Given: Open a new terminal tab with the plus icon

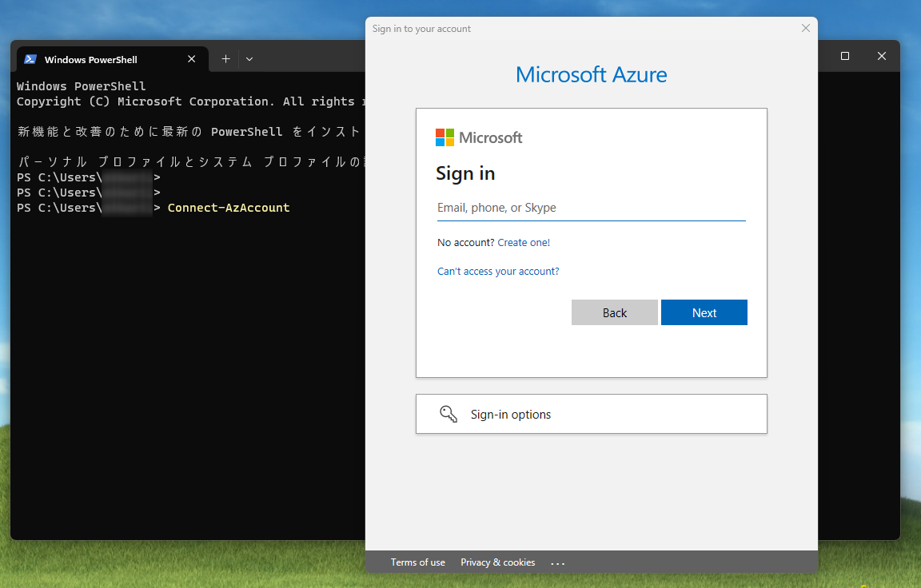Looking at the screenshot, I should click(225, 58).
